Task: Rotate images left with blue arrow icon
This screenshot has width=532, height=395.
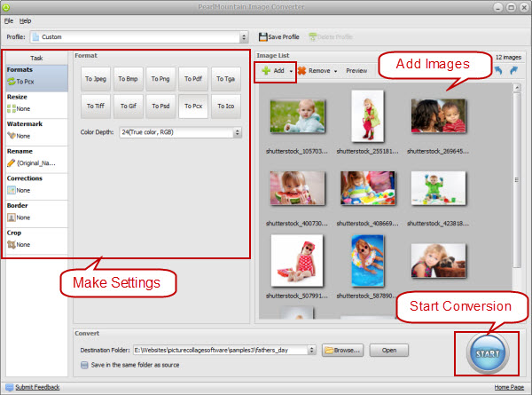Action: click(498, 70)
